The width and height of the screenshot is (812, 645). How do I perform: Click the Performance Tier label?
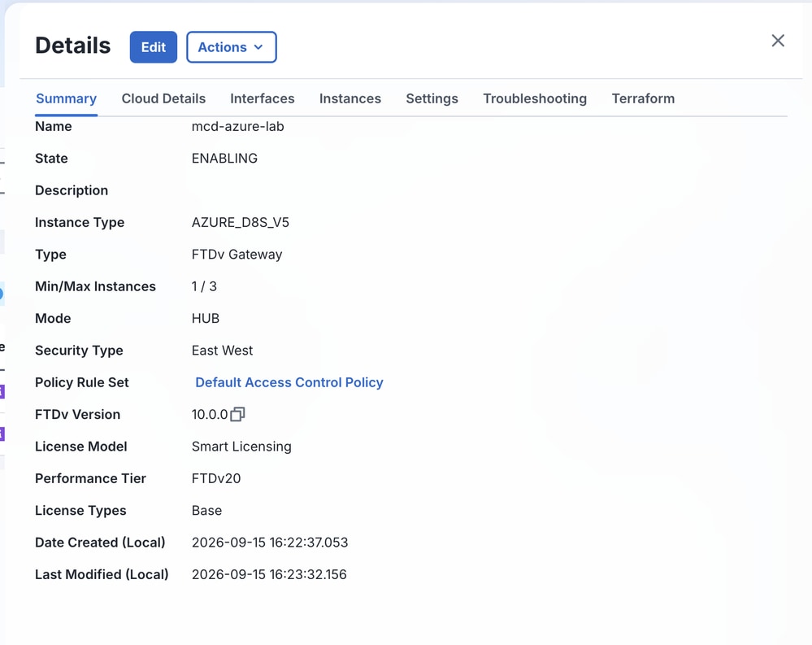click(90, 479)
